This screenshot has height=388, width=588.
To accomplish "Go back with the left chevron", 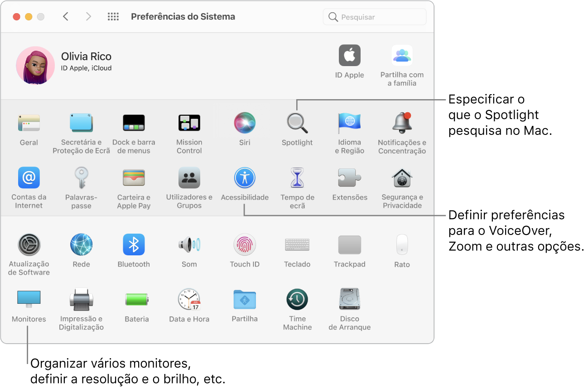I will click(x=66, y=17).
